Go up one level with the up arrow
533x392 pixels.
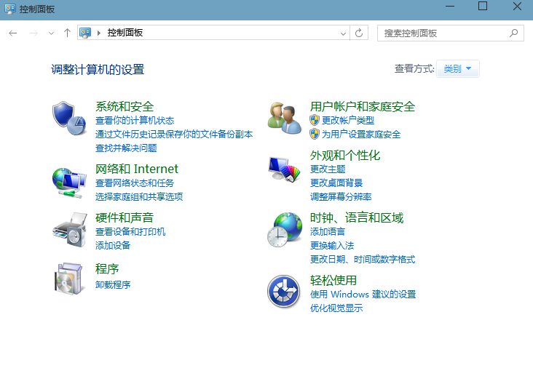tap(67, 33)
